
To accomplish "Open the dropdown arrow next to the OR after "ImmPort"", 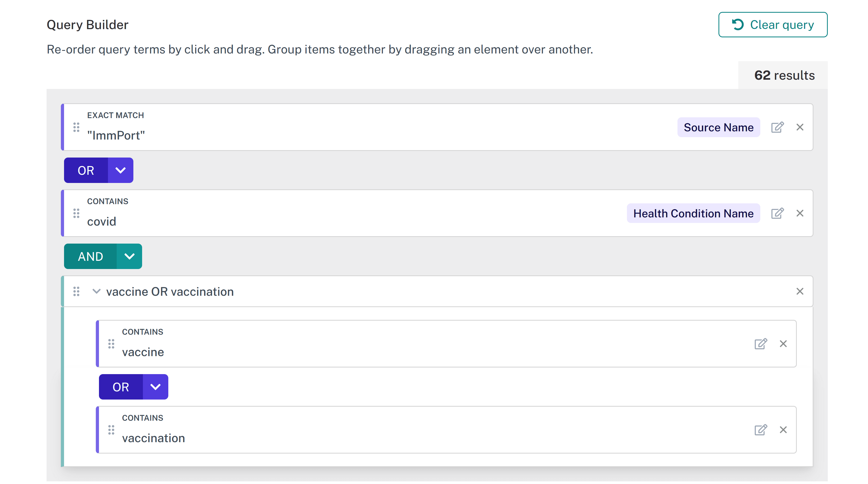I will pyautogui.click(x=121, y=171).
